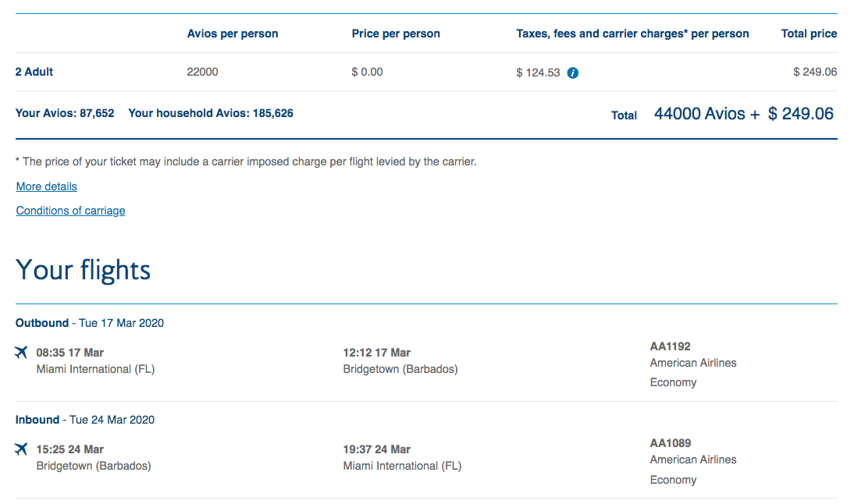Click the Inbound Tue 24 Mar 2020 label
This screenshot has width=854, height=504.
point(85,420)
